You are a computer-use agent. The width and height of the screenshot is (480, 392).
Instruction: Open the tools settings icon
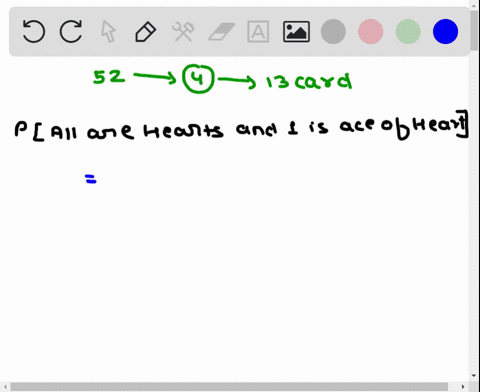[183, 32]
